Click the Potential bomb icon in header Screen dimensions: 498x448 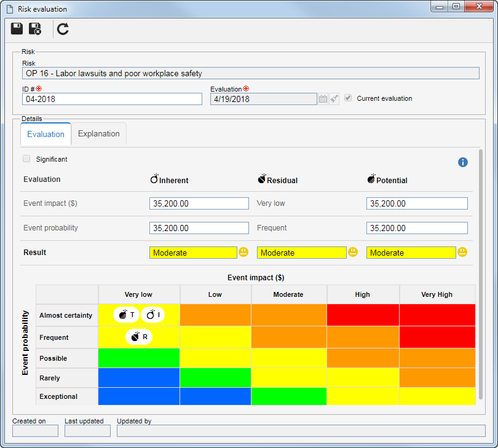[x=371, y=179]
